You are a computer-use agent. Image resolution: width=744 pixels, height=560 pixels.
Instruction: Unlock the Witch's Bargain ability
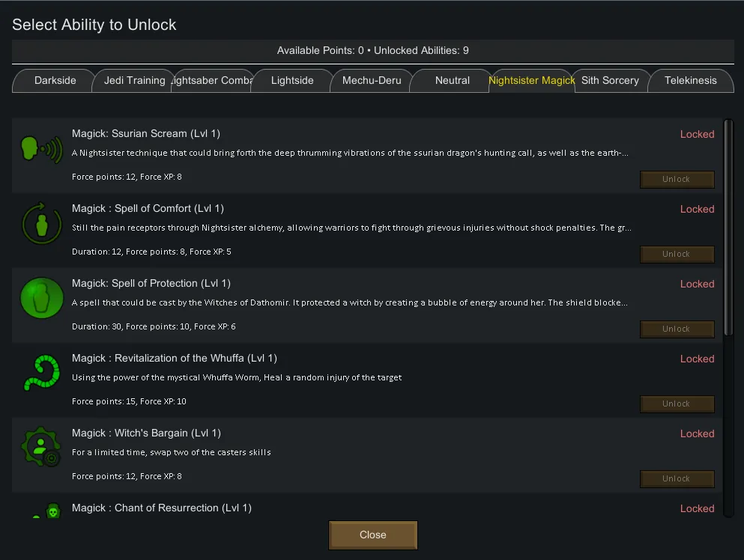(x=677, y=479)
